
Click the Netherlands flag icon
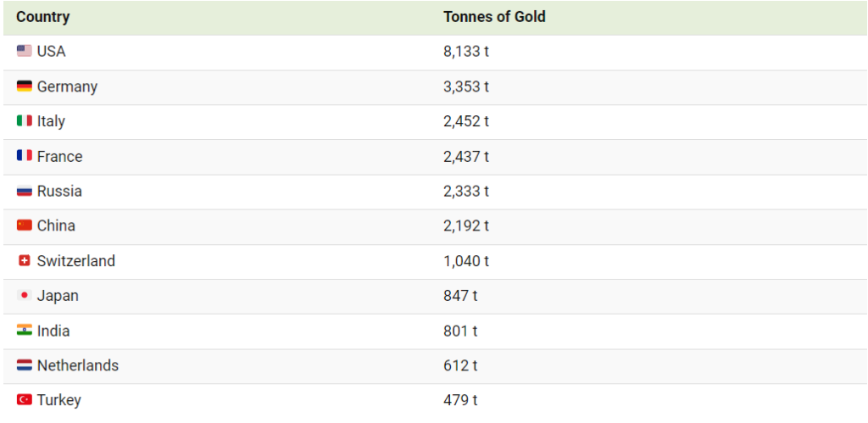point(24,365)
